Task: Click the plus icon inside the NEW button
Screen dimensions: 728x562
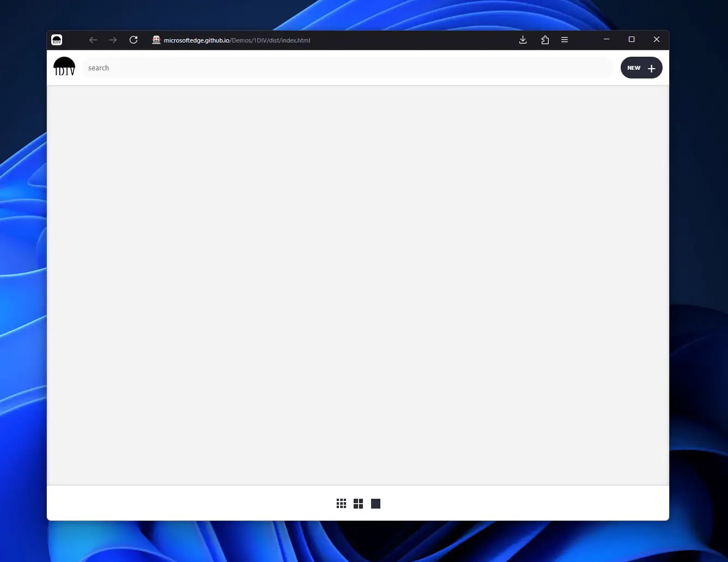Action: tap(651, 68)
